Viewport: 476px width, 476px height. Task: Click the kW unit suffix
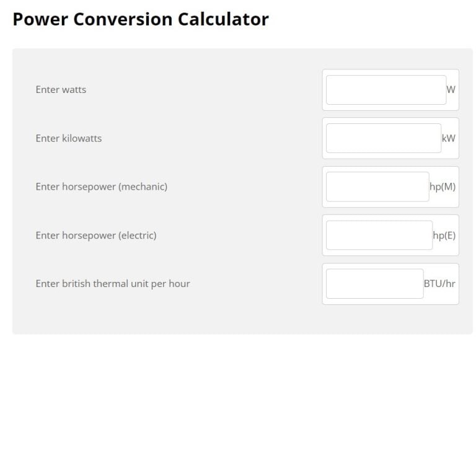tap(448, 138)
